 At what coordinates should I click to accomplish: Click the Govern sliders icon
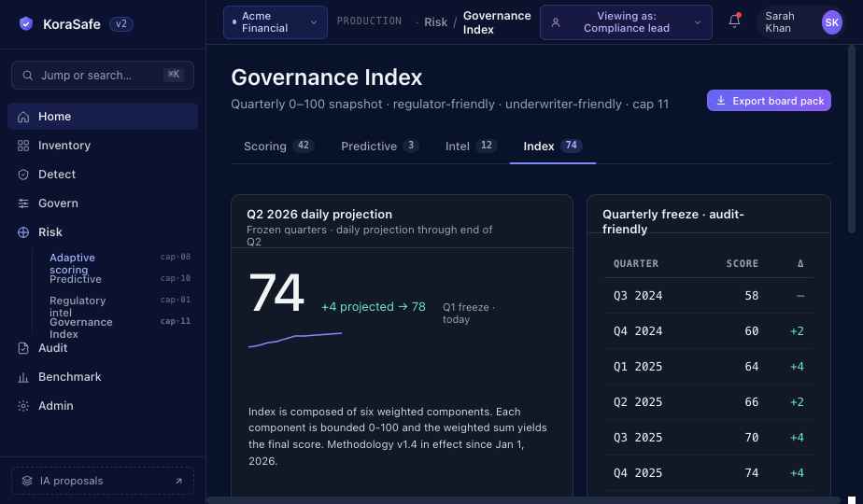[x=23, y=203]
